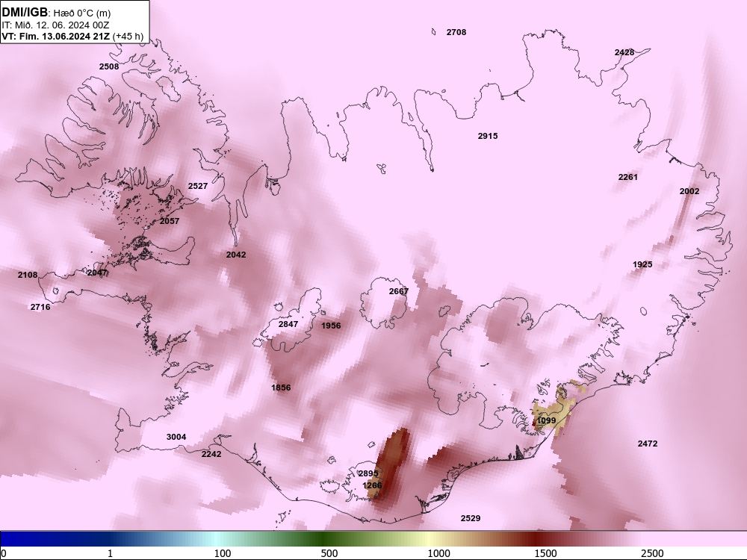Click the 2472 value off the southeast coast
Screen dimensions: 747x560
point(647,444)
